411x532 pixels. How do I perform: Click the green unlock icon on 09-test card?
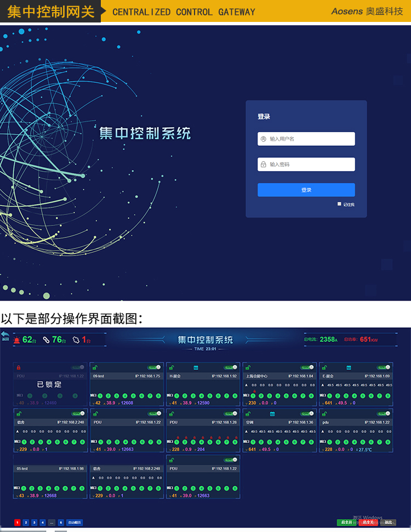(x=95, y=367)
